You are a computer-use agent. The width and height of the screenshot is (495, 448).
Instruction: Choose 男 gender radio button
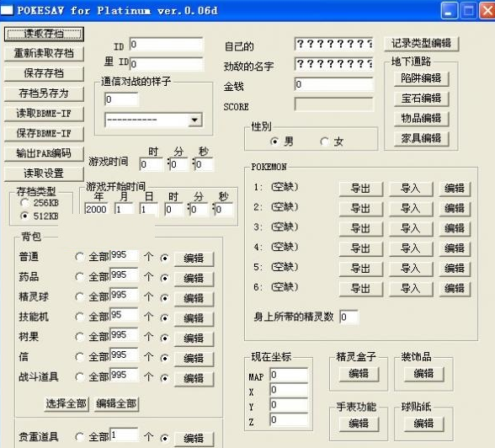pyautogui.click(x=274, y=141)
